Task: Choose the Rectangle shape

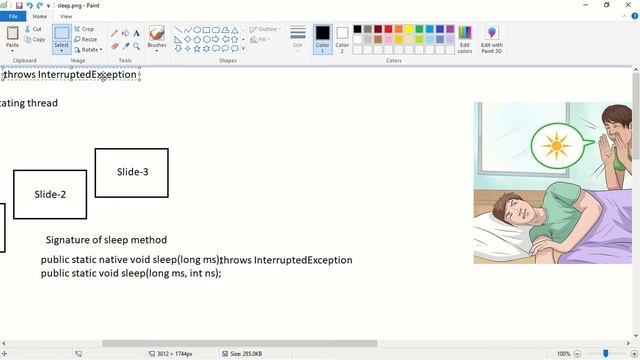Action: [x=206, y=30]
